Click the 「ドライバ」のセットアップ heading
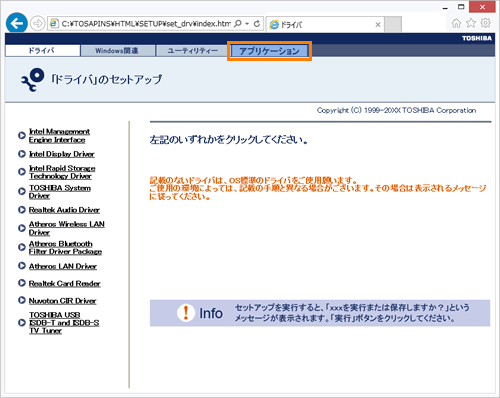The width and height of the screenshot is (500, 398). click(106, 80)
